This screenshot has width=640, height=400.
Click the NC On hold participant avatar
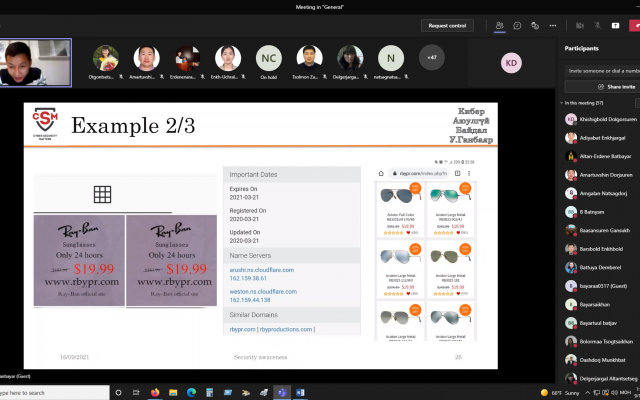click(x=268, y=57)
